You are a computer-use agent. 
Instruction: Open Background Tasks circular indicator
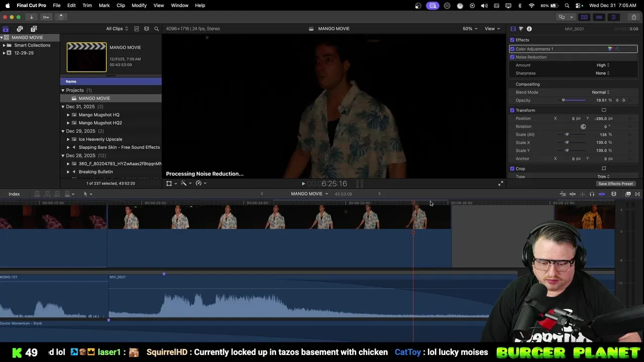[x=60, y=17]
